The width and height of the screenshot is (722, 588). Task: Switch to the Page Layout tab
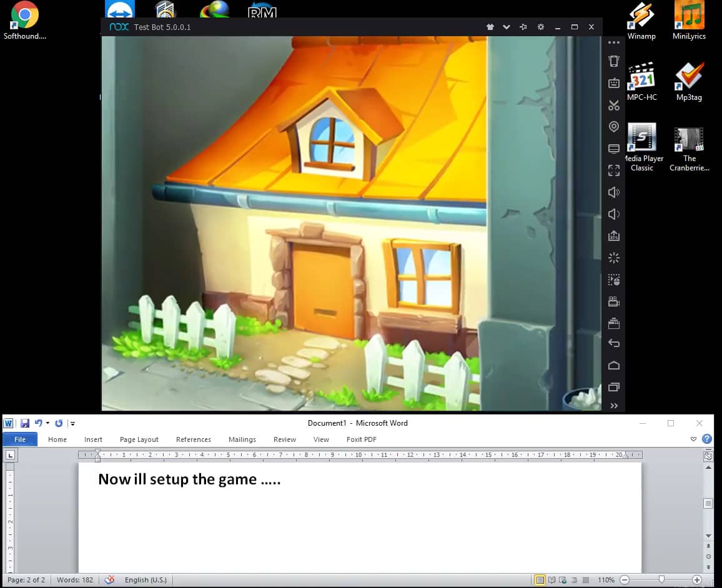coord(139,439)
